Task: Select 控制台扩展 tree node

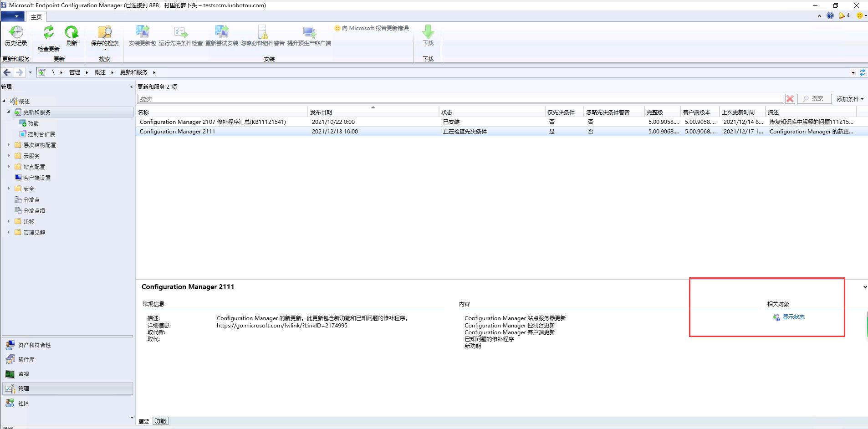Action: pyautogui.click(x=41, y=134)
